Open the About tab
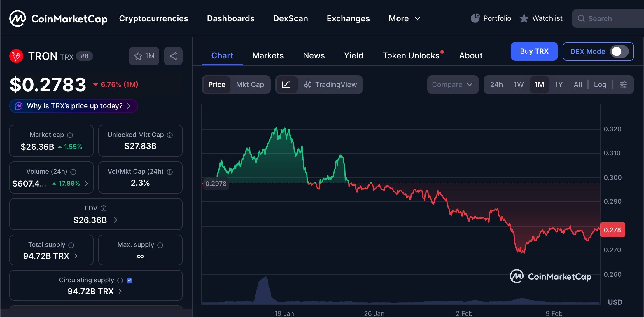This screenshot has width=644, height=317. (x=471, y=55)
